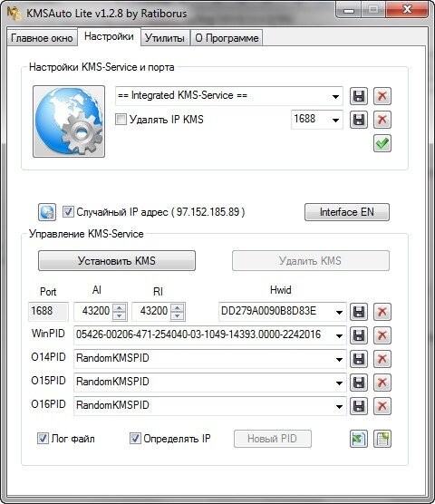The width and height of the screenshot is (435, 504).
Task: Click the notepad log icon at bottom right
Action: point(382,439)
